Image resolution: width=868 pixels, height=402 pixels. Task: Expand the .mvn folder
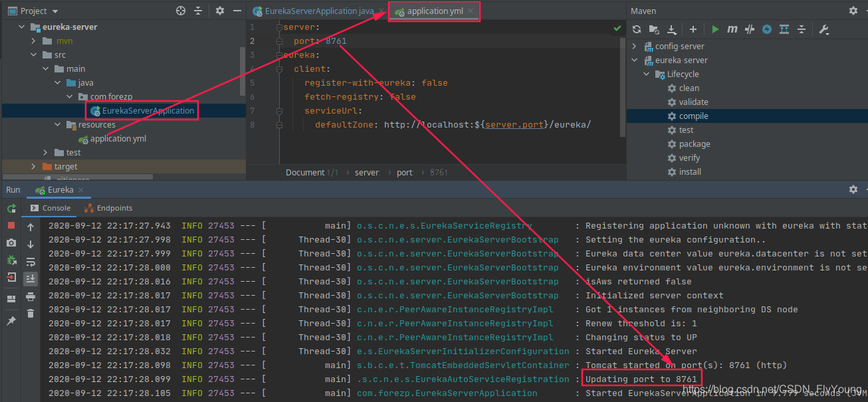33,41
